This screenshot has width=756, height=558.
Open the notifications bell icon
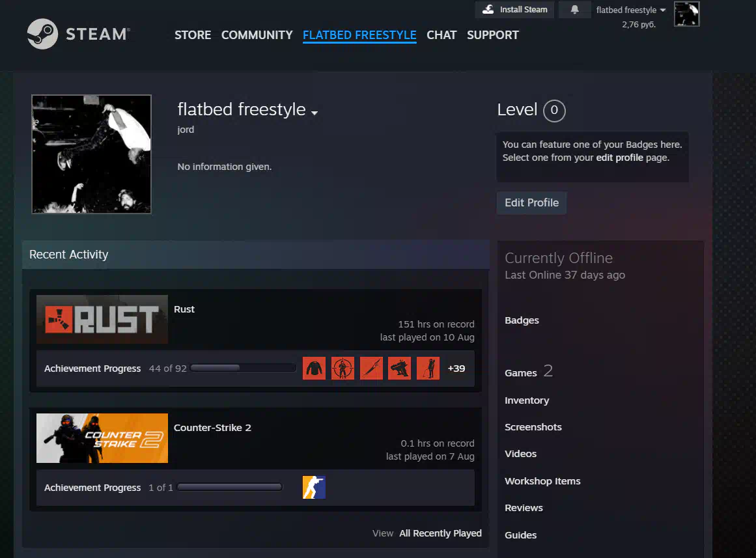point(574,10)
